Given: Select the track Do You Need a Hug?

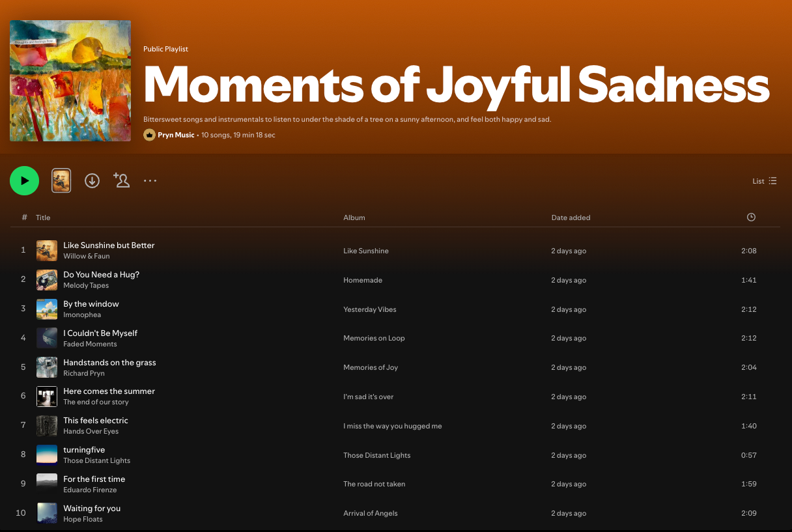Looking at the screenshot, I should tap(101, 275).
